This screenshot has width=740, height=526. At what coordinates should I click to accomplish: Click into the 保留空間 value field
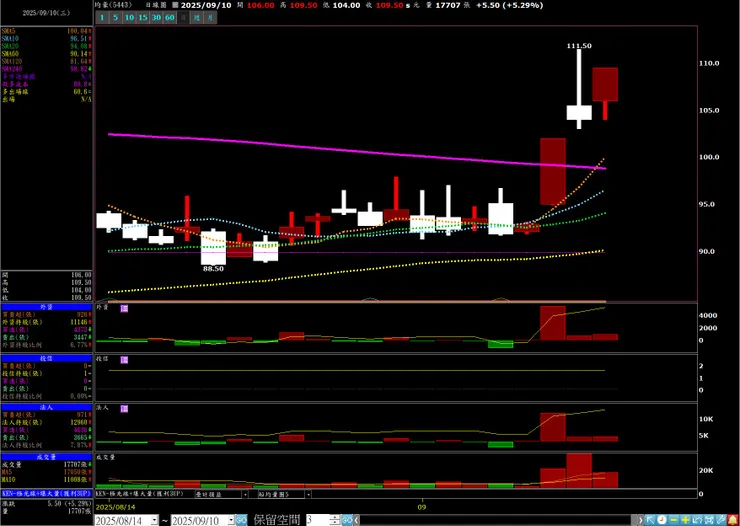(x=317, y=520)
